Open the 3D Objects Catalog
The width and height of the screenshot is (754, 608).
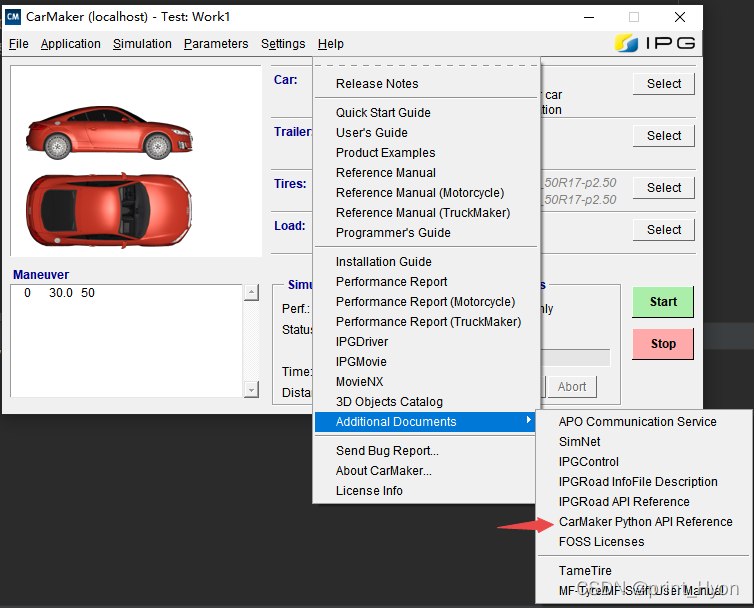[426, 402]
